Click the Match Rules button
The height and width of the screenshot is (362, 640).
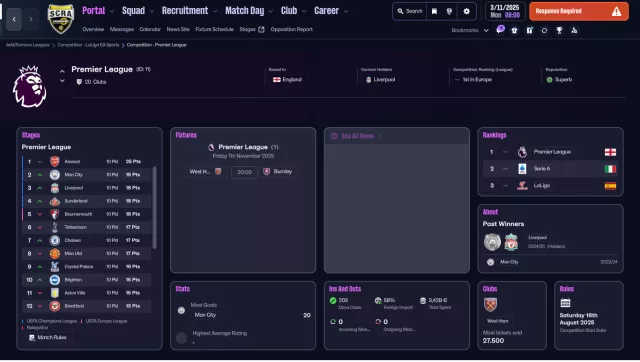(x=48, y=338)
